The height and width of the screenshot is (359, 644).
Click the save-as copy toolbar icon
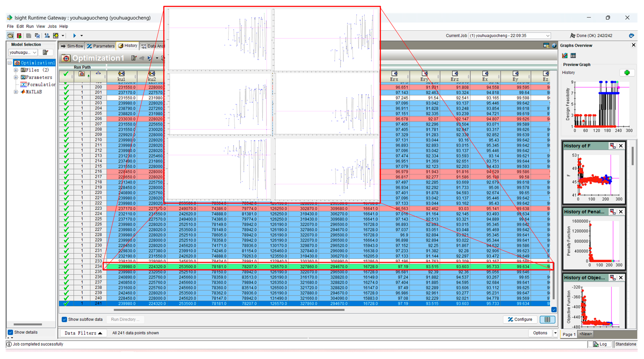[x=37, y=35]
